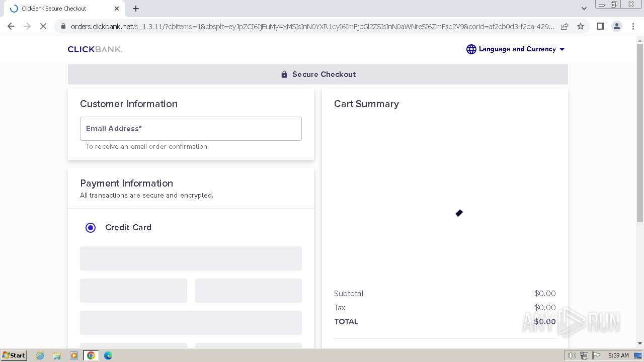Viewport: 644px width, 362px height.
Task: Click the email order confirmation hint text
Action: pos(147,147)
